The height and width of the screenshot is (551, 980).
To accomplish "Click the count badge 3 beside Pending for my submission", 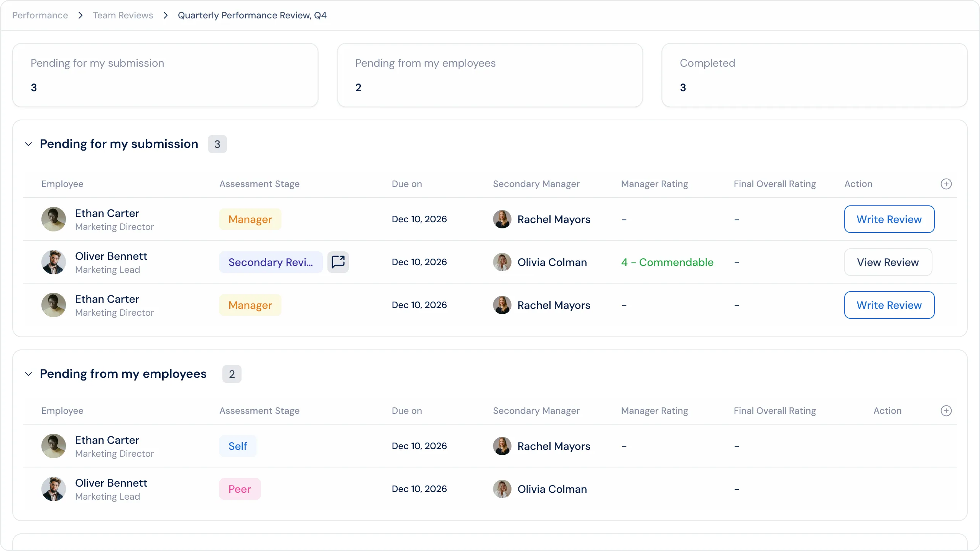I will [217, 144].
